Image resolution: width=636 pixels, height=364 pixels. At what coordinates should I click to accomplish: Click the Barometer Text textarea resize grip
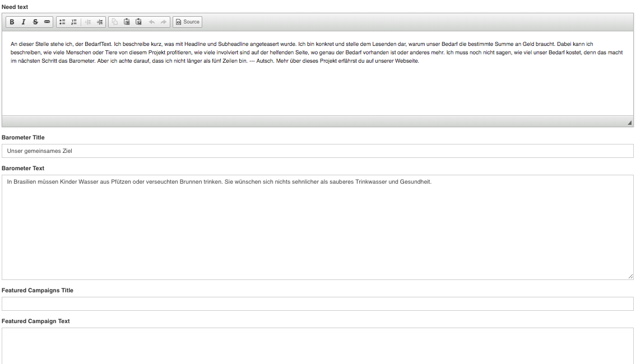click(x=630, y=277)
